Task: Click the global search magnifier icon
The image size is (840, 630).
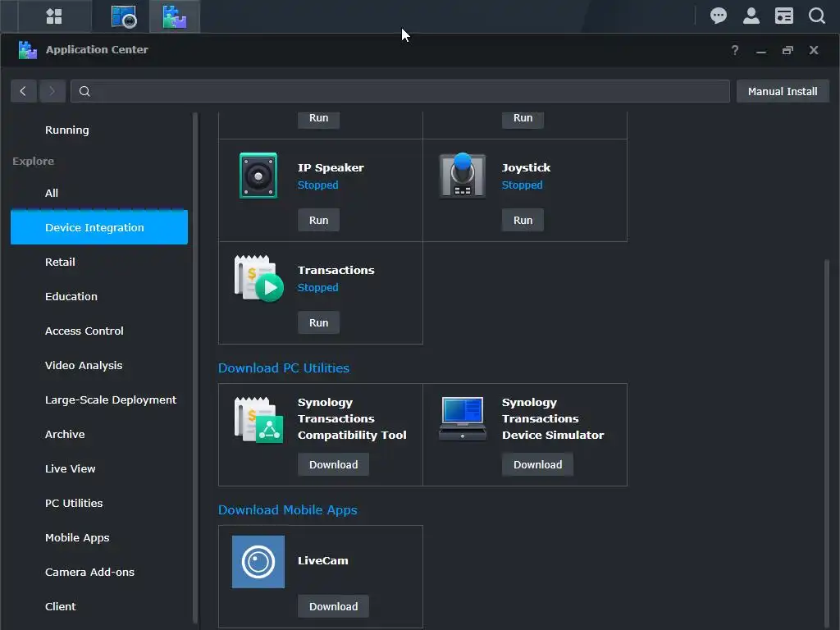Action: [x=817, y=16]
